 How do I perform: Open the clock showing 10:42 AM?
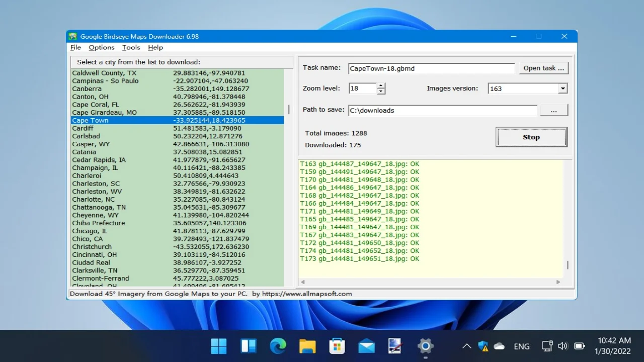click(x=613, y=346)
